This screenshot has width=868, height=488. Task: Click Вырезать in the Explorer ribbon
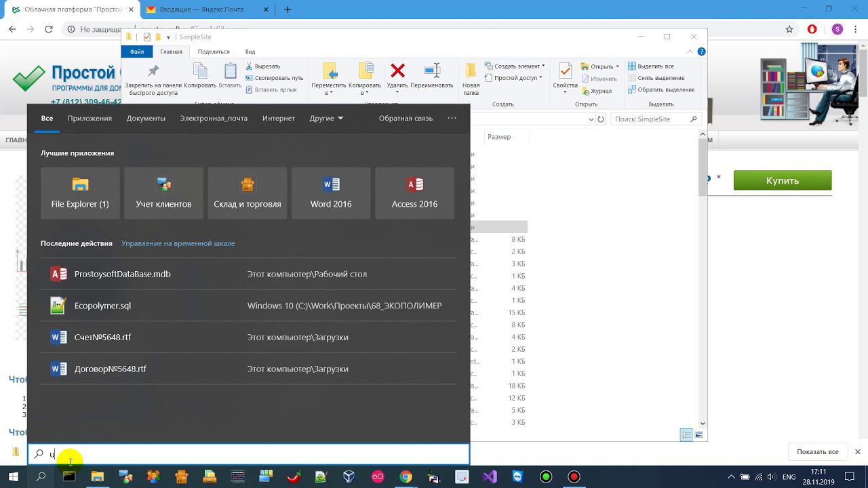click(x=263, y=66)
